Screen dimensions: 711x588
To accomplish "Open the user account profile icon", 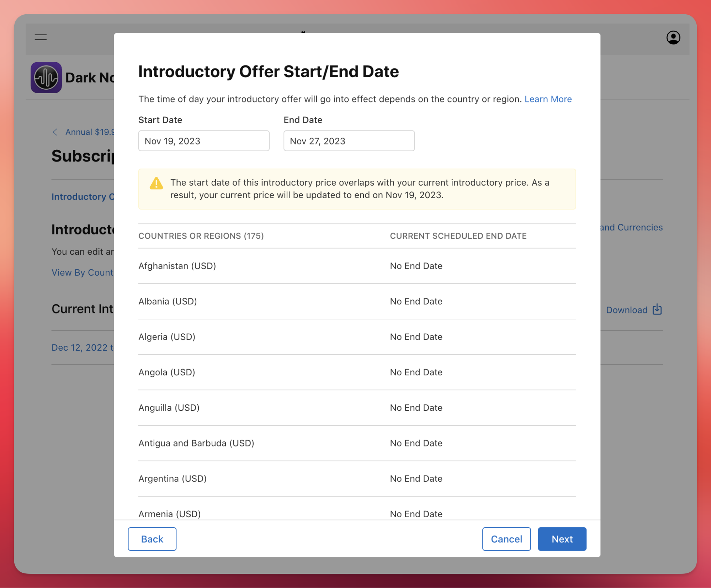I will pyautogui.click(x=673, y=37).
